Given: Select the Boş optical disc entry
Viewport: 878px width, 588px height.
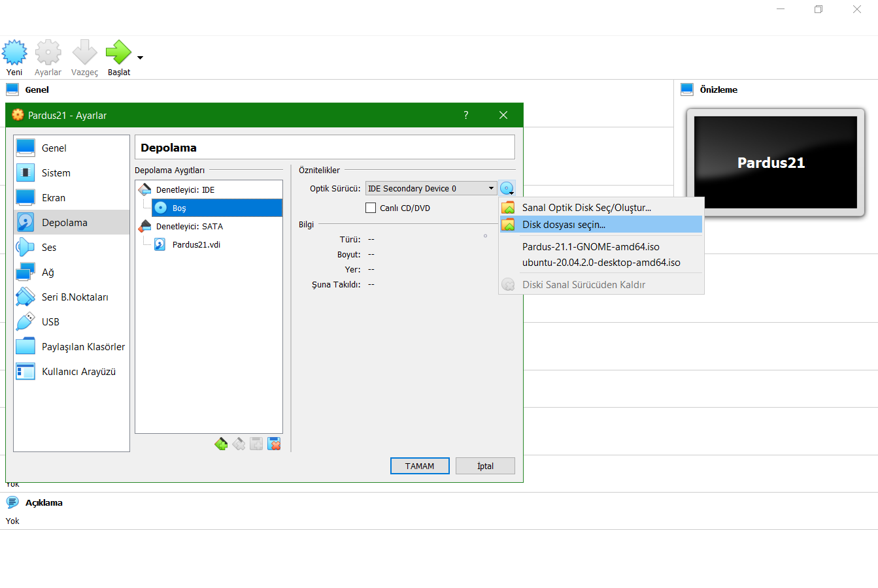Looking at the screenshot, I should click(217, 208).
